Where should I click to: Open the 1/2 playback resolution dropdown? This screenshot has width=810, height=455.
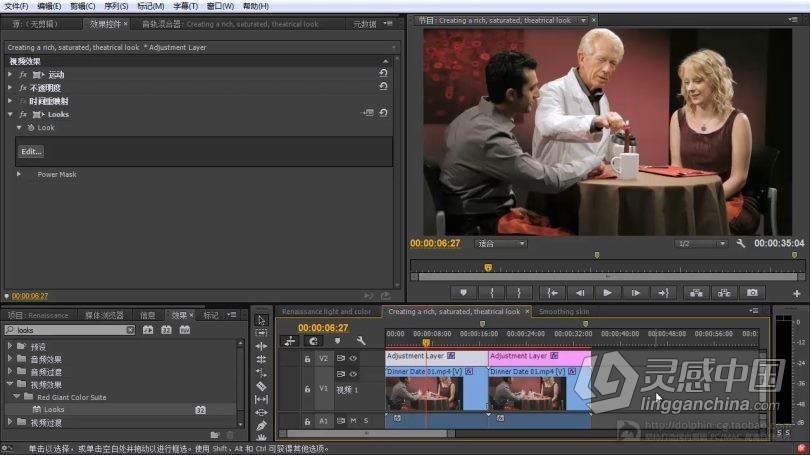tap(700, 243)
